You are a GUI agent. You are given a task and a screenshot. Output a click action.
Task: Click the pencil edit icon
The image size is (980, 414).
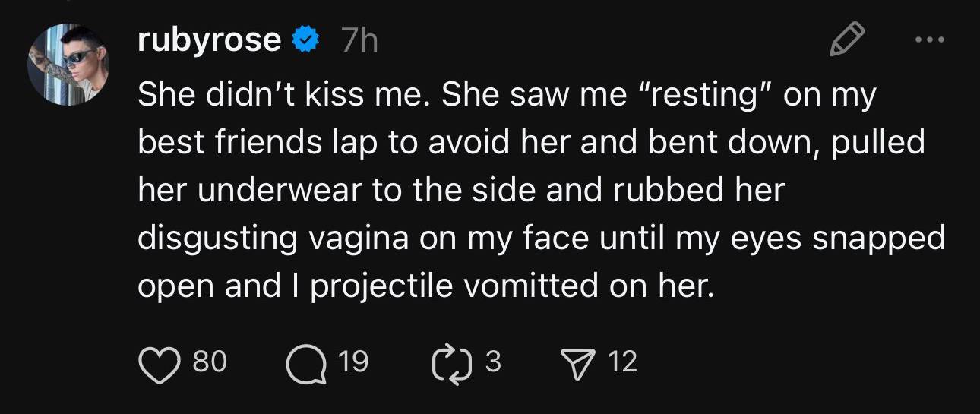click(846, 40)
